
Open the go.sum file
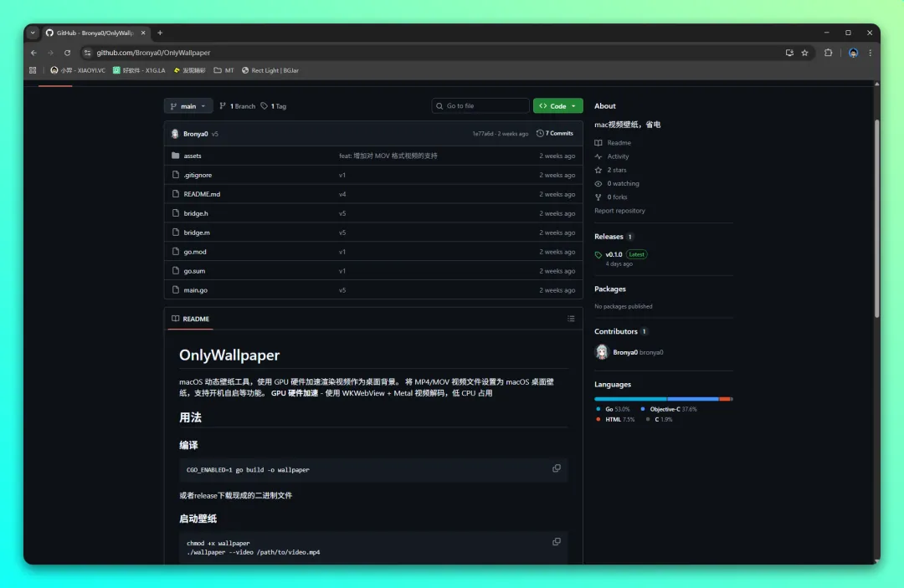[194, 271]
